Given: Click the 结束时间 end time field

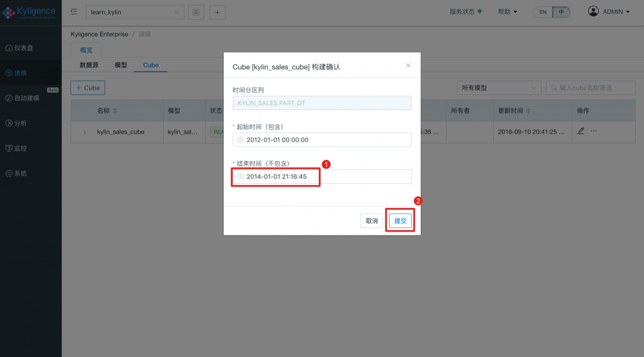Looking at the screenshot, I should [322, 176].
